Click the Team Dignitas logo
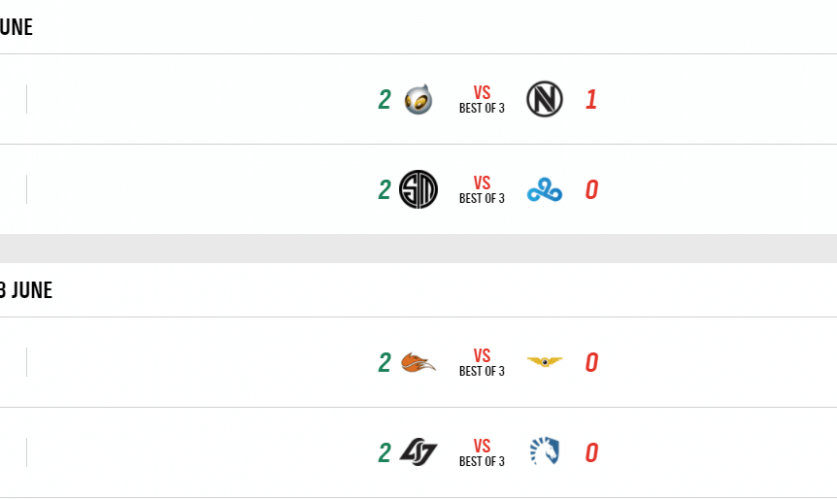The image size is (837, 500). tap(418, 100)
